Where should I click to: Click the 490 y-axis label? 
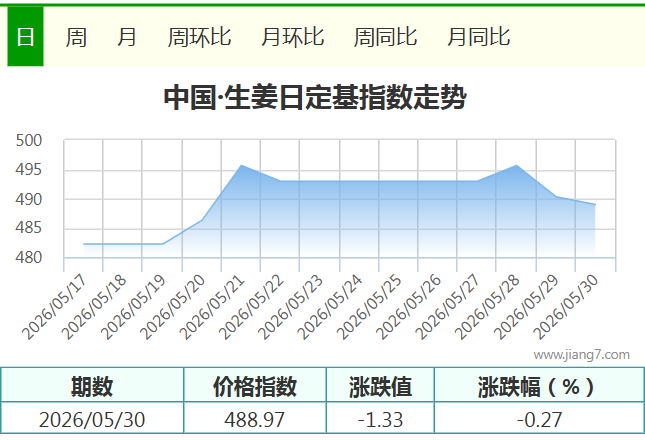click(x=29, y=199)
